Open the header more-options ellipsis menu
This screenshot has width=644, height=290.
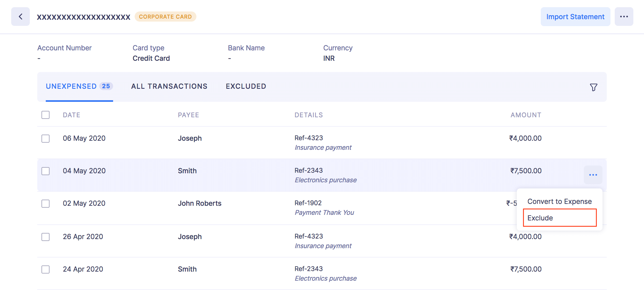[x=624, y=17]
